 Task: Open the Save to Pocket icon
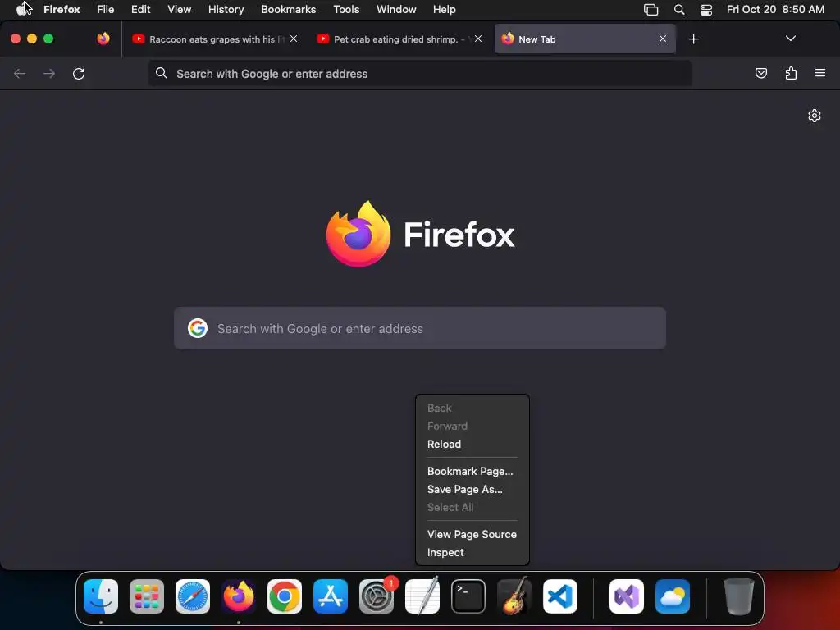[x=760, y=73]
